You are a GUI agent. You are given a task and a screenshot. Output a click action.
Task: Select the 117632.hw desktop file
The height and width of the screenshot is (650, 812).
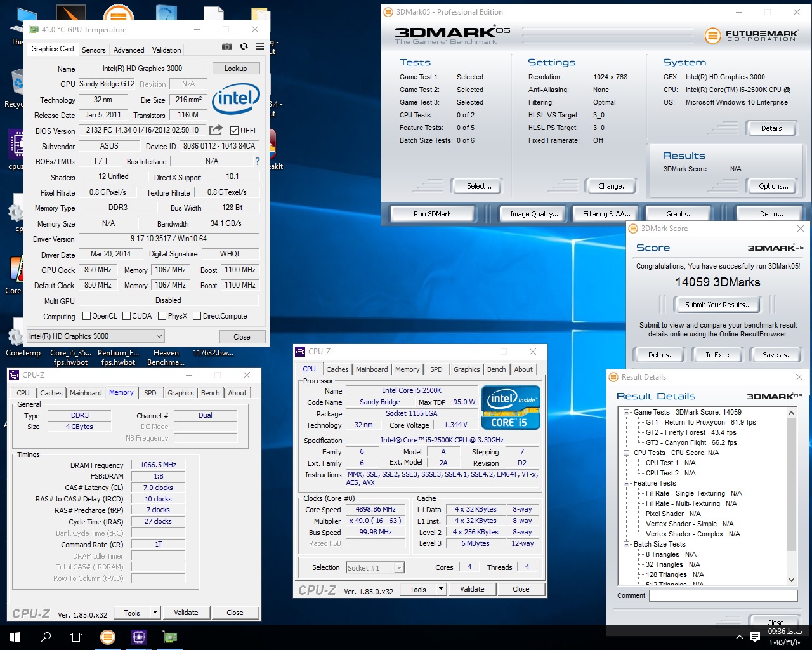tap(213, 353)
